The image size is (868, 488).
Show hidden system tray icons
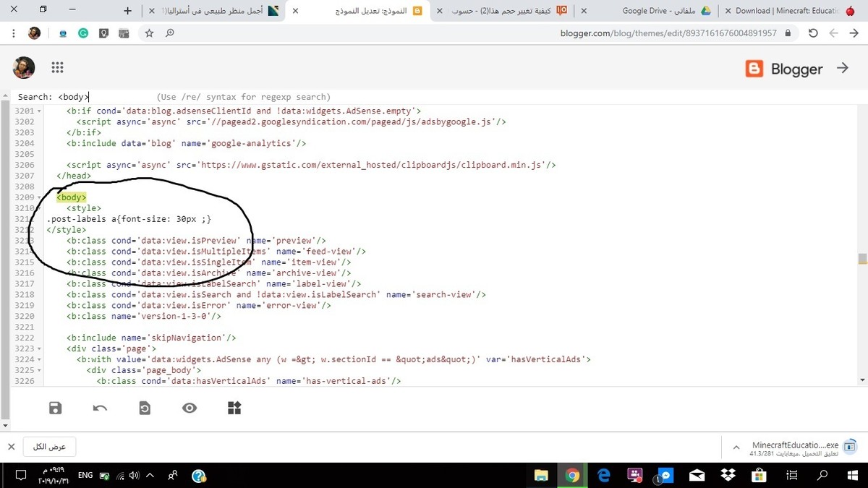(x=150, y=475)
